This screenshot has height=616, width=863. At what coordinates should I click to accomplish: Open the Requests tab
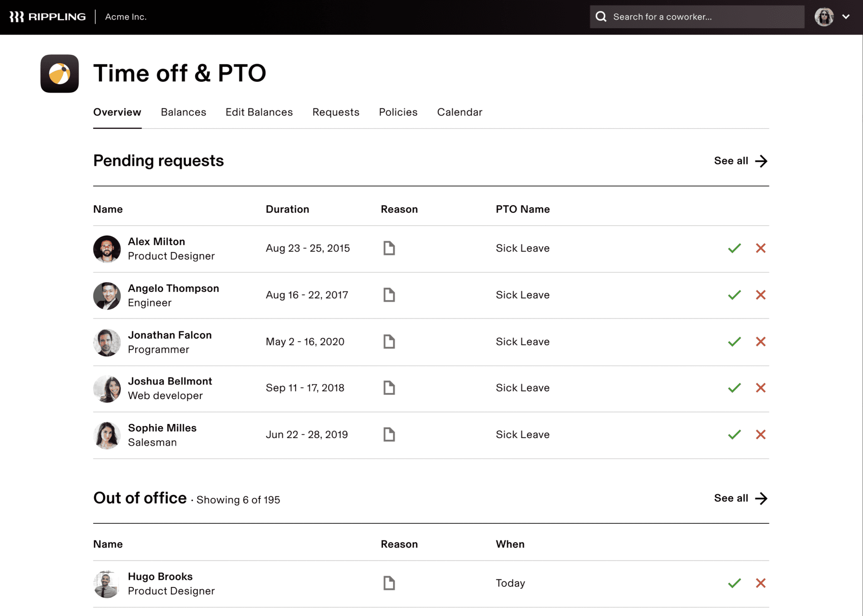(x=335, y=112)
